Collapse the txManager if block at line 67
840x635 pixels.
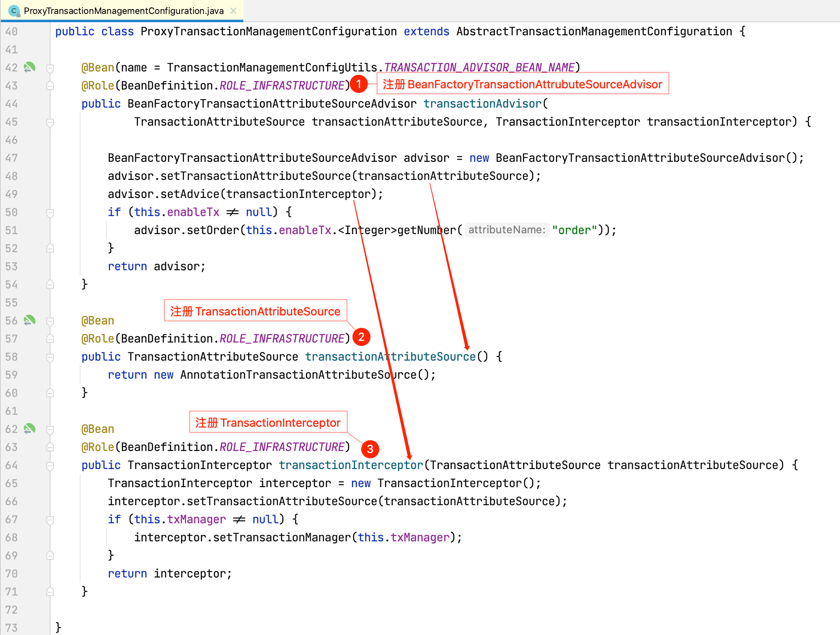[x=50, y=520]
